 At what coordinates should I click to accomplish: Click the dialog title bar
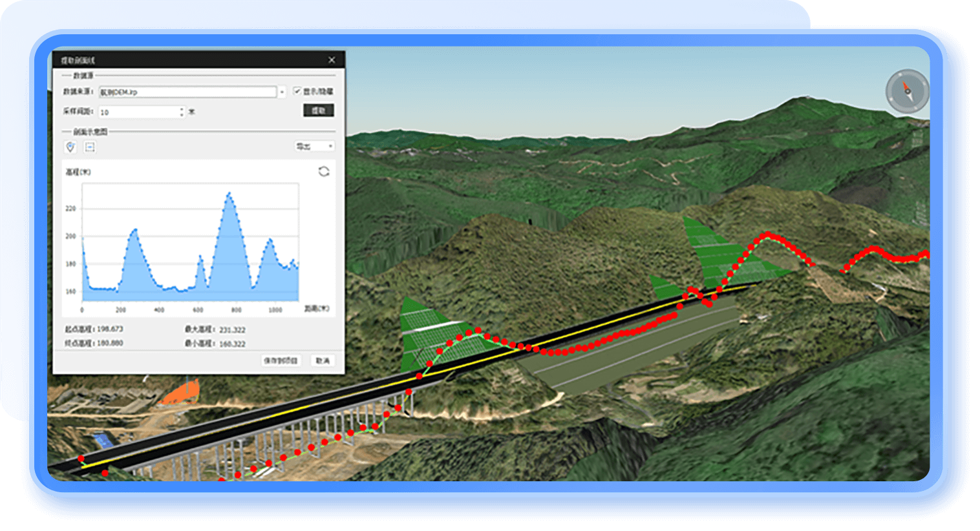(194, 60)
